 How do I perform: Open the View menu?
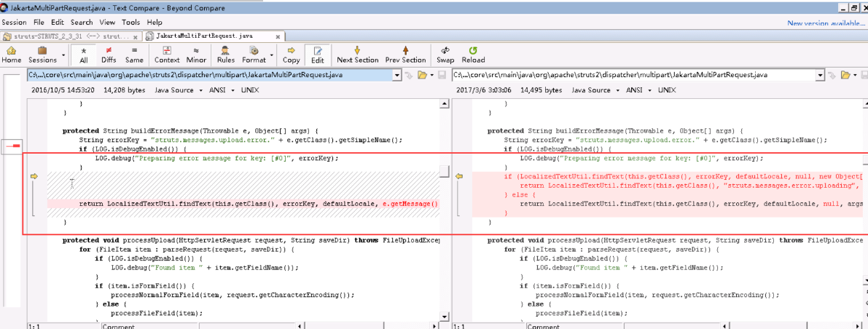107,22
